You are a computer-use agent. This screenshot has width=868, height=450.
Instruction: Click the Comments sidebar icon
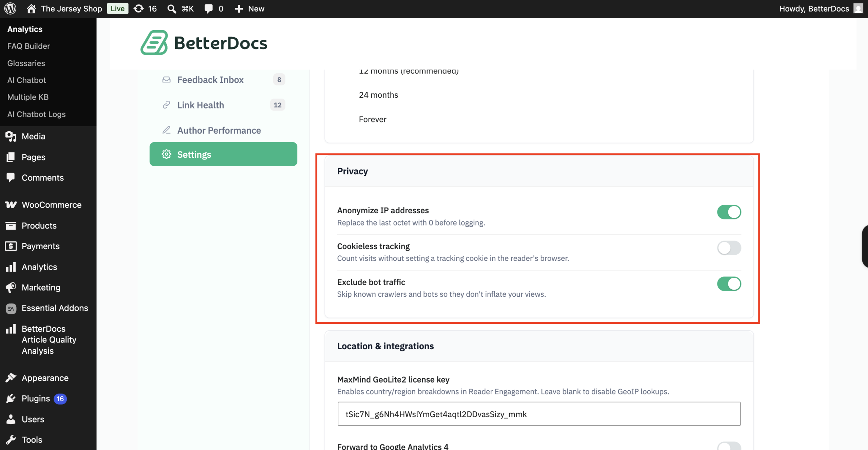pyautogui.click(x=11, y=178)
